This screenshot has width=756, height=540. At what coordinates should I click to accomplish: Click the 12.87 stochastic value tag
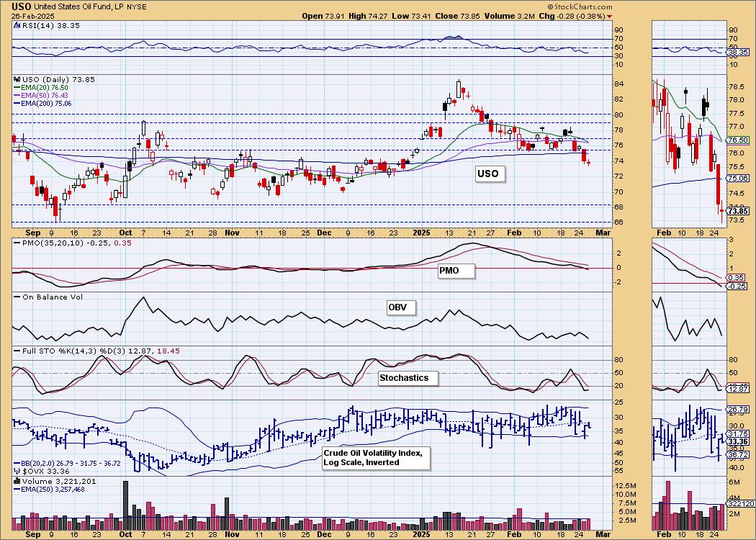[738, 389]
